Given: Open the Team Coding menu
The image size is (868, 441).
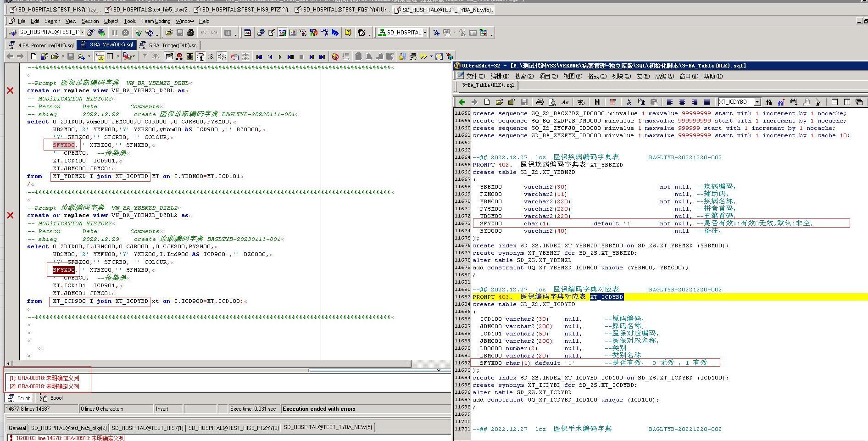Looking at the screenshot, I should tap(156, 21).
